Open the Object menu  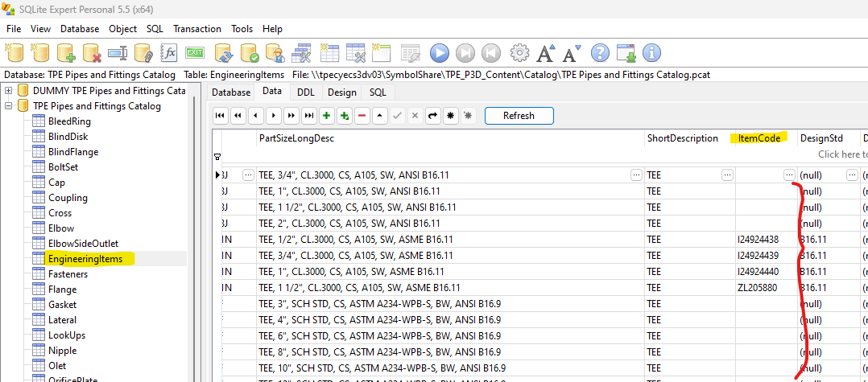coord(123,29)
